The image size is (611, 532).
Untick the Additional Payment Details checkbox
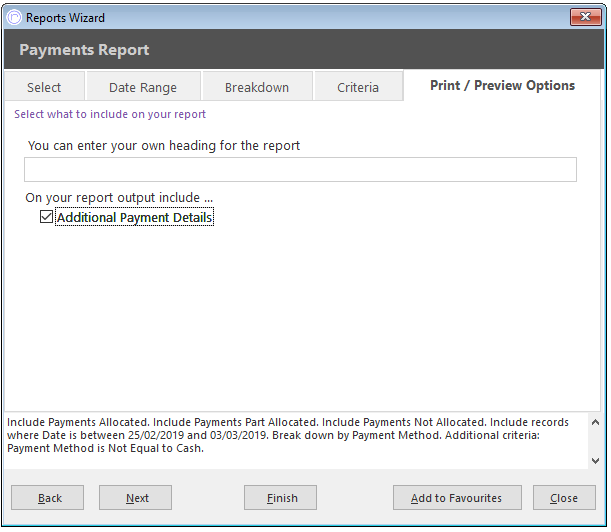tap(46, 217)
